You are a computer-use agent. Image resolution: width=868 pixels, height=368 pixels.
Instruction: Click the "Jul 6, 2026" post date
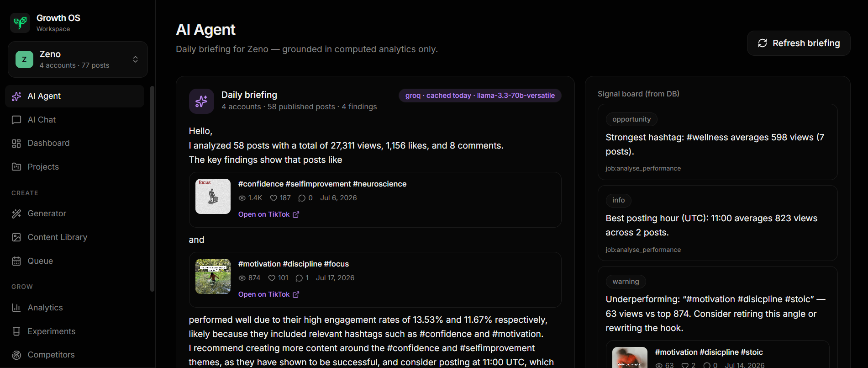coord(338,198)
